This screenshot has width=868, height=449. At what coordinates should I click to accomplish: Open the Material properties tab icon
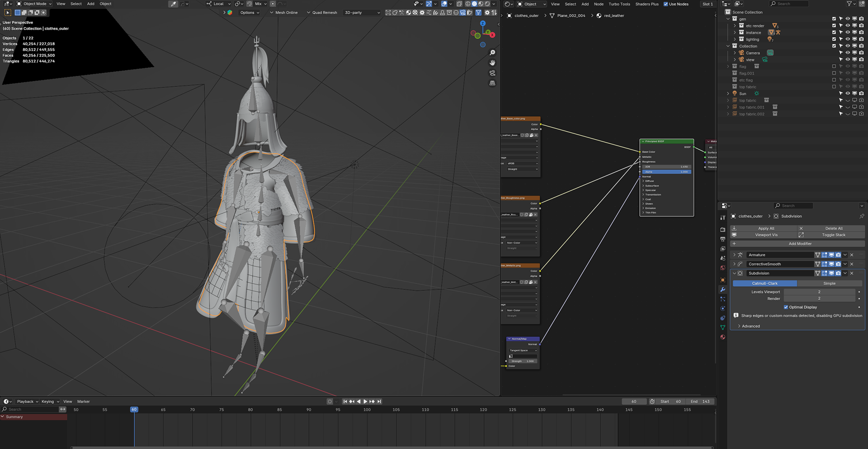pos(722,337)
